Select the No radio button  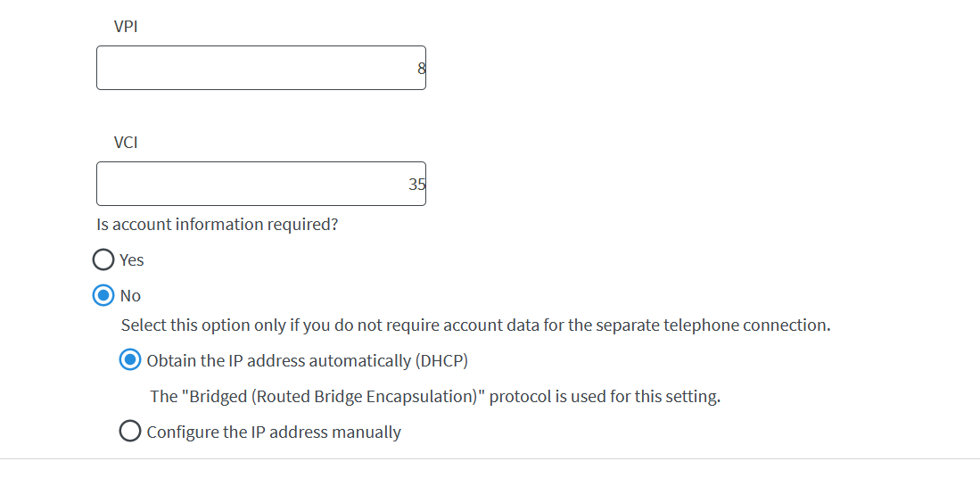[103, 295]
